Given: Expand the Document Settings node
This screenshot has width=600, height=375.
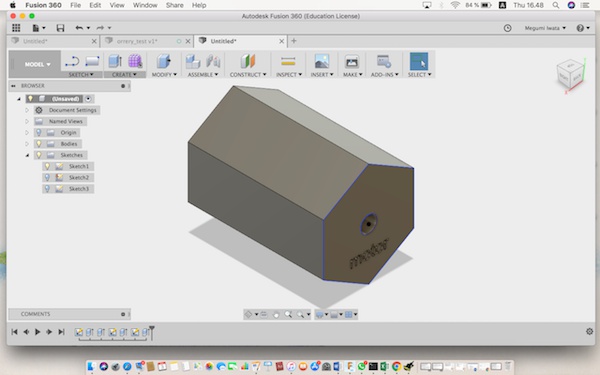Looking at the screenshot, I should pyautogui.click(x=27, y=110).
